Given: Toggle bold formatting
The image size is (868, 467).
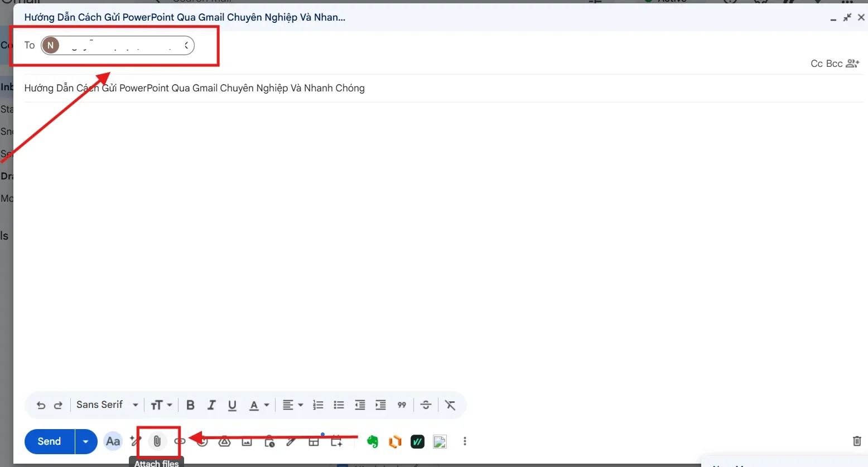Looking at the screenshot, I should tap(190, 405).
